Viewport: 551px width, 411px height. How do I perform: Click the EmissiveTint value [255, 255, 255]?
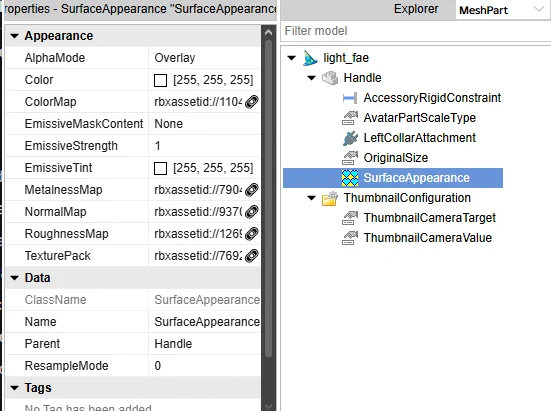click(x=213, y=168)
